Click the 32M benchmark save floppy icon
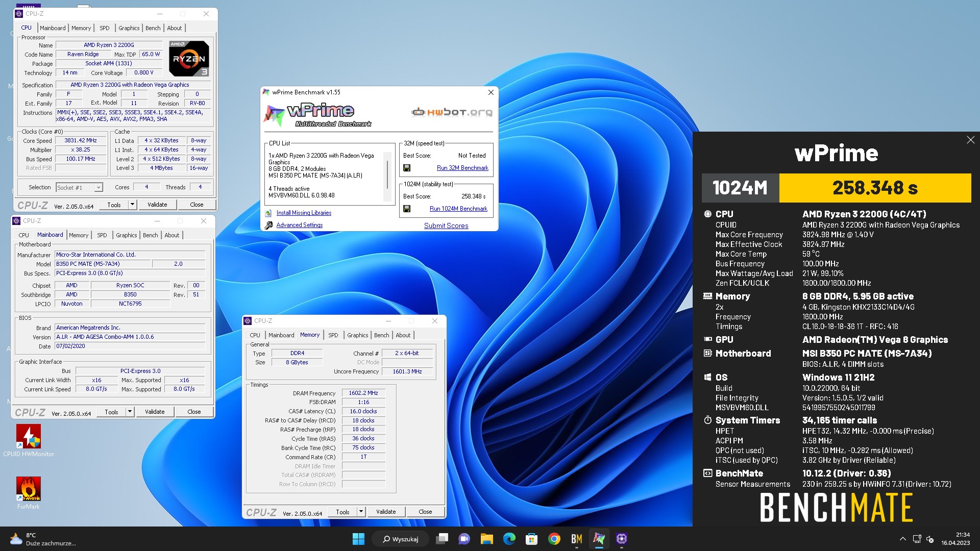980x551 pixels. pyautogui.click(x=407, y=168)
